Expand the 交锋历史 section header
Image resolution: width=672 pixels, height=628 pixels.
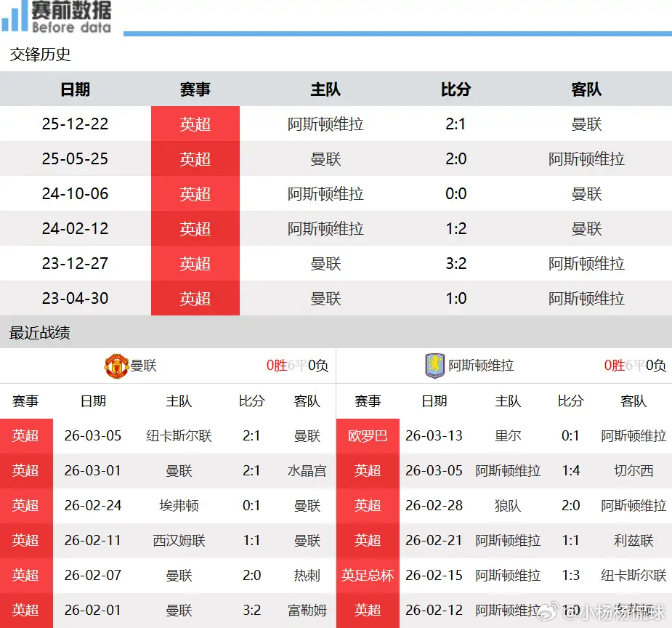point(39,55)
